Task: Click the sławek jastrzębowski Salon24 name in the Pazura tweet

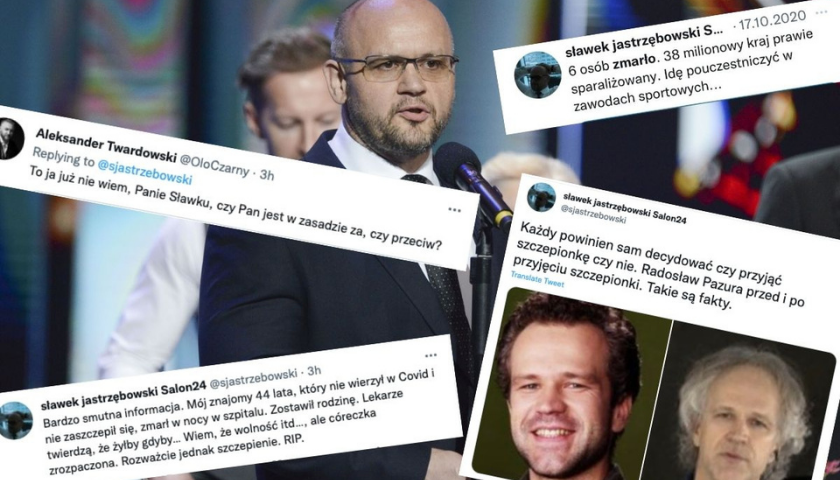Action: pos(625,207)
